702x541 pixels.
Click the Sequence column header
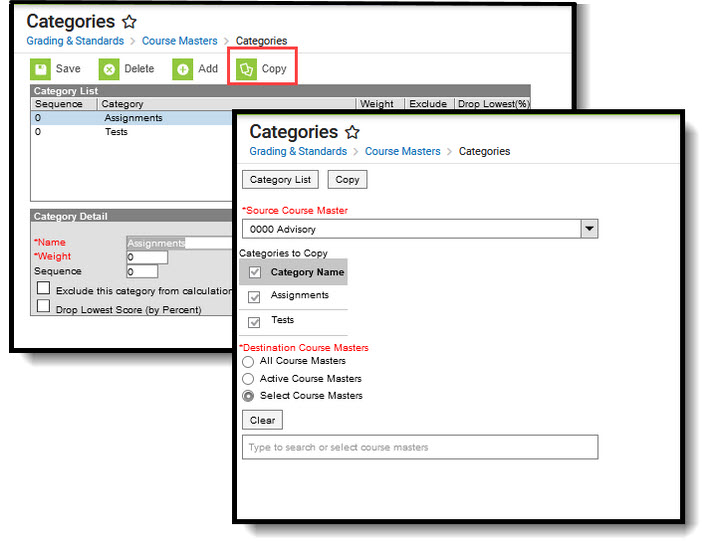click(x=64, y=104)
